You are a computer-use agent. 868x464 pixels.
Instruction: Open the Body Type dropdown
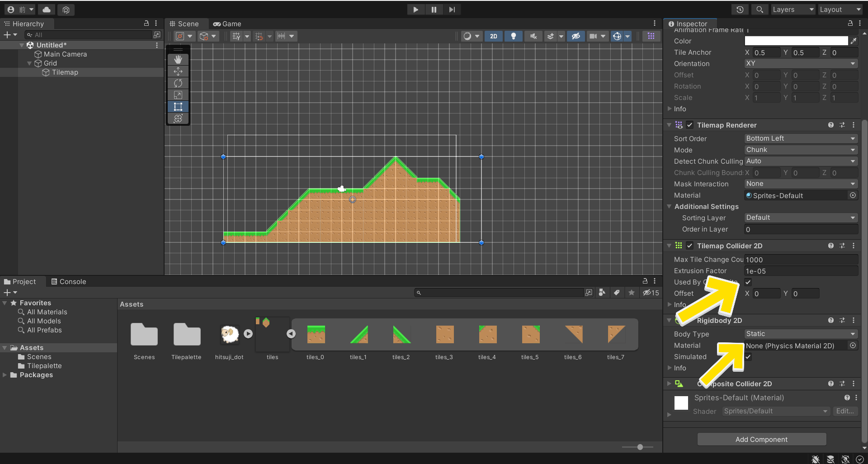[800, 334]
